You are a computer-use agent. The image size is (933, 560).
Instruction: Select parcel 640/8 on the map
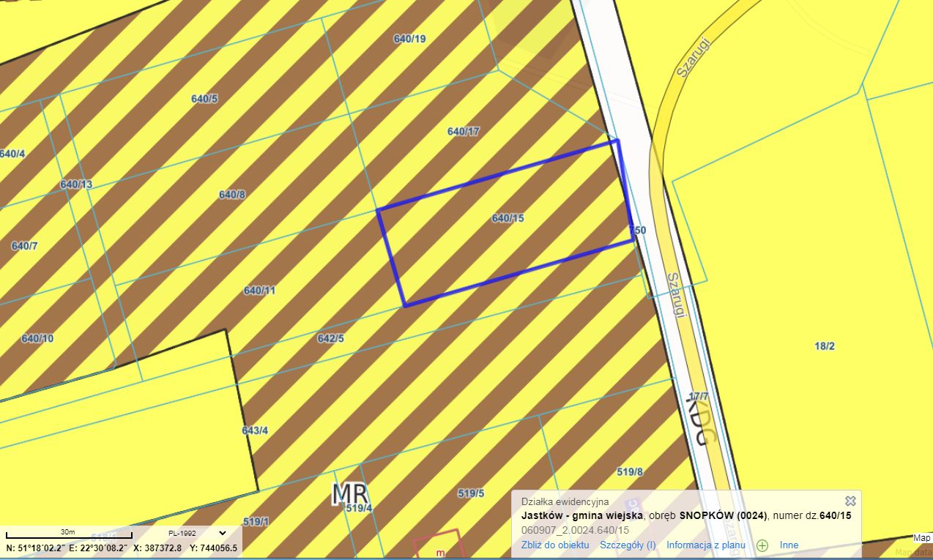(x=232, y=195)
